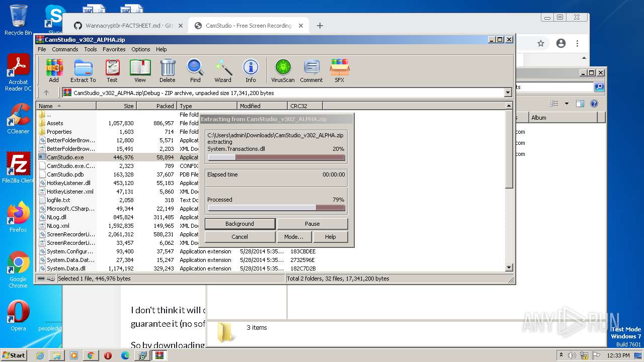Click the Add toolbar icon in WinRAR
The height and width of the screenshot is (362, 644).
click(x=54, y=70)
